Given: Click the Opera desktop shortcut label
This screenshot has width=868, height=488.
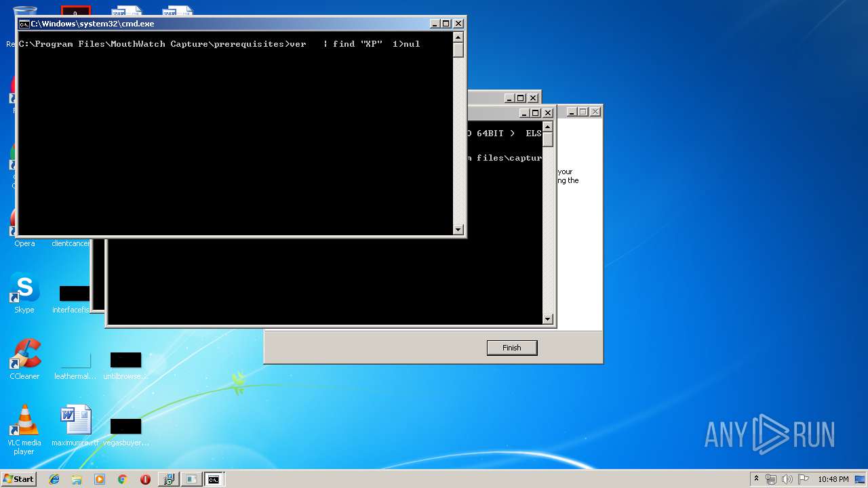Looking at the screenshot, I should tap(24, 243).
